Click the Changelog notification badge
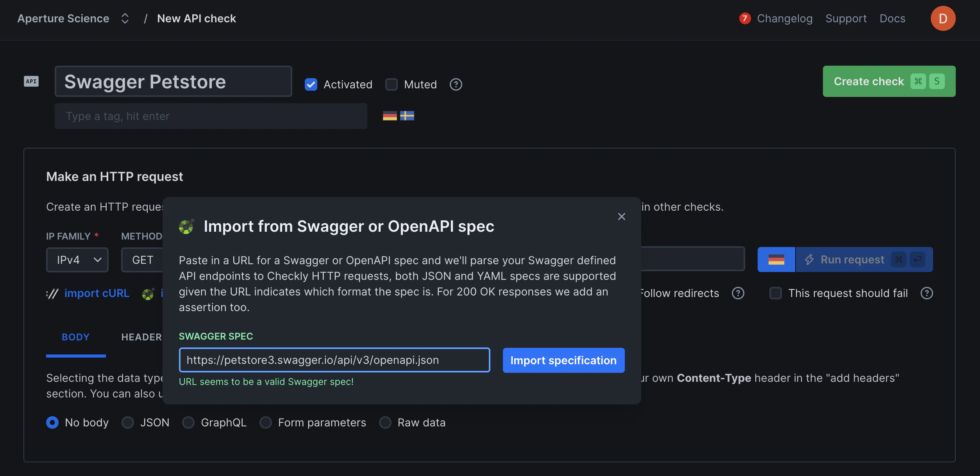980x476 pixels. (x=745, y=18)
